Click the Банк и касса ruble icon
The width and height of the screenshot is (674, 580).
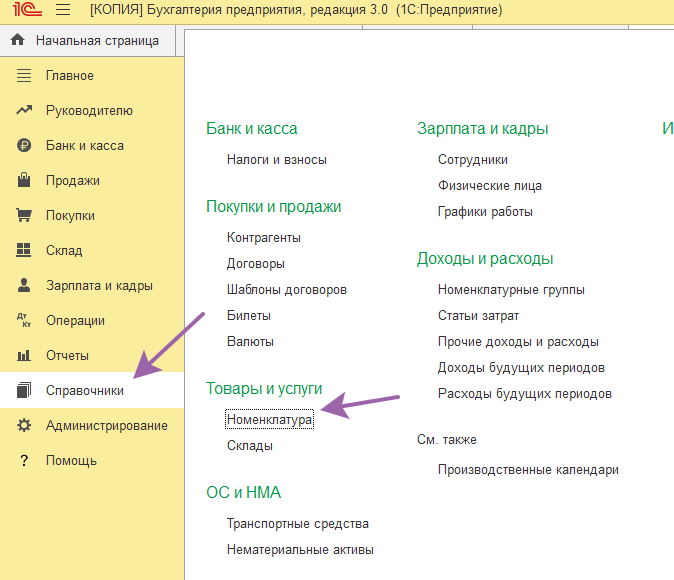click(25, 146)
